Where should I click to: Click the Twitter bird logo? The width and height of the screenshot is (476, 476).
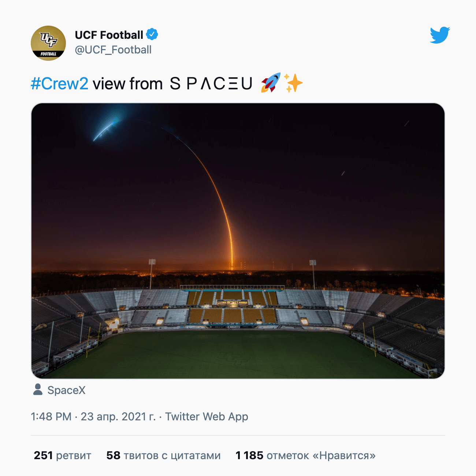point(440,35)
